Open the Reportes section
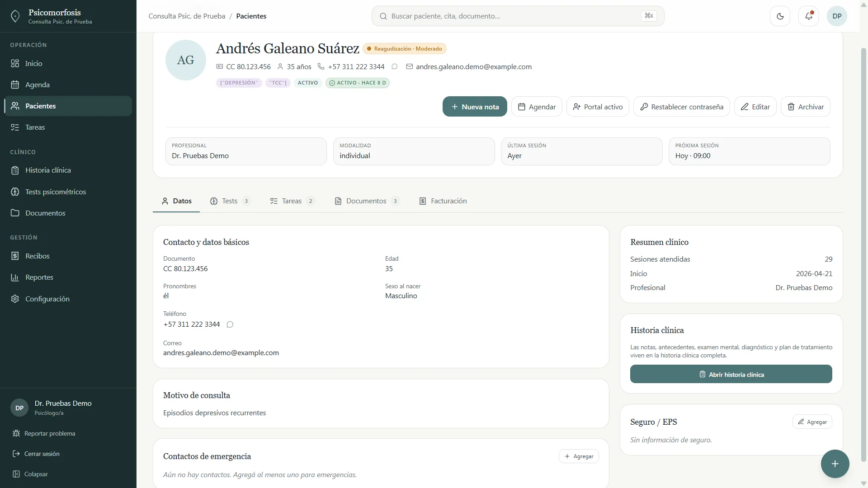The width and height of the screenshot is (868, 488). (x=68, y=277)
